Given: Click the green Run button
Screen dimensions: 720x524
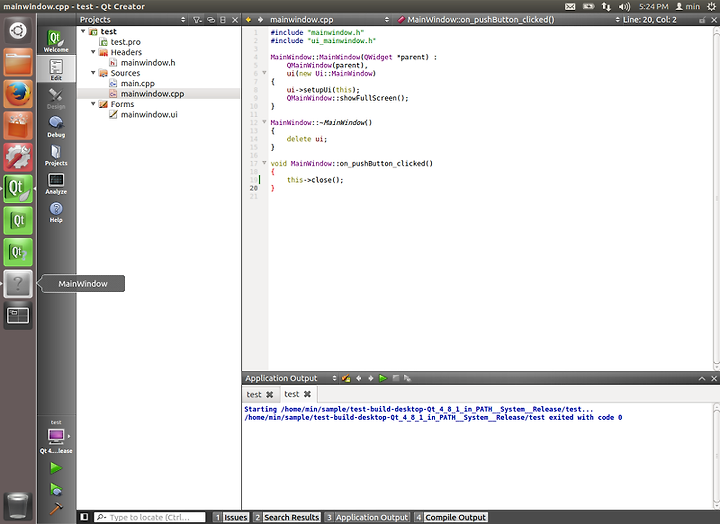Looking at the screenshot, I should (56, 468).
